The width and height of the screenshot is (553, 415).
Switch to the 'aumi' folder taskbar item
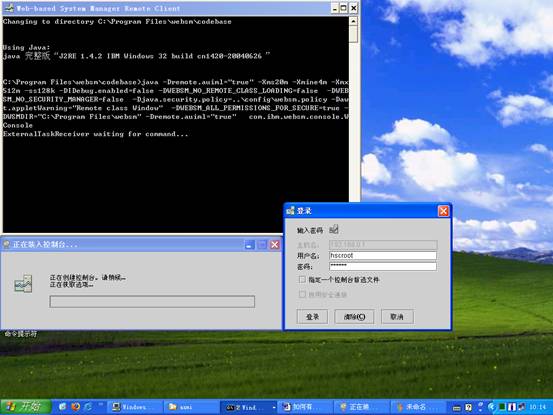coord(191,407)
